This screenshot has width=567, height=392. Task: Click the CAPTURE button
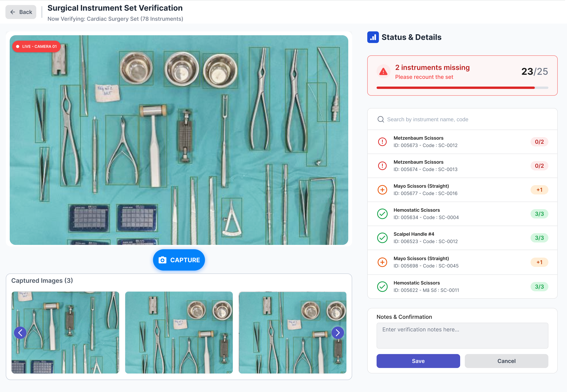(179, 260)
